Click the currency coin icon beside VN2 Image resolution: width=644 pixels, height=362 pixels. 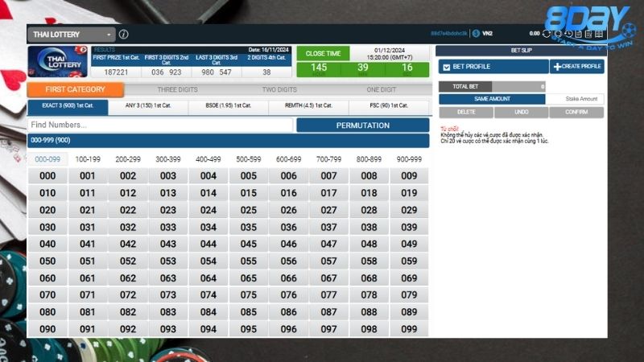476,34
